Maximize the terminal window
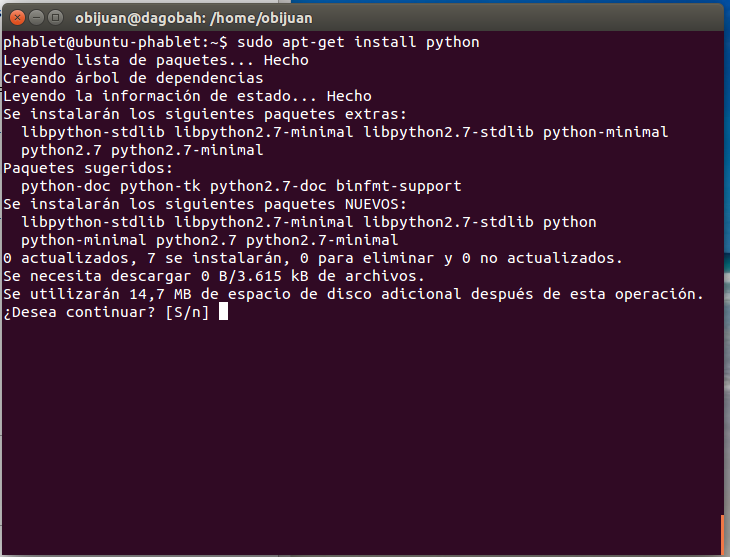The height and width of the screenshot is (557, 730). coord(54,17)
